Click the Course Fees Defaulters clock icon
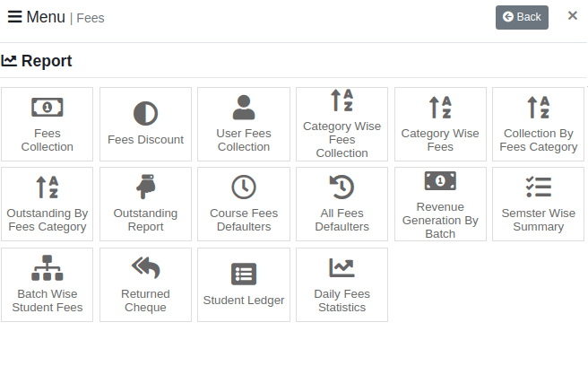 tap(244, 187)
